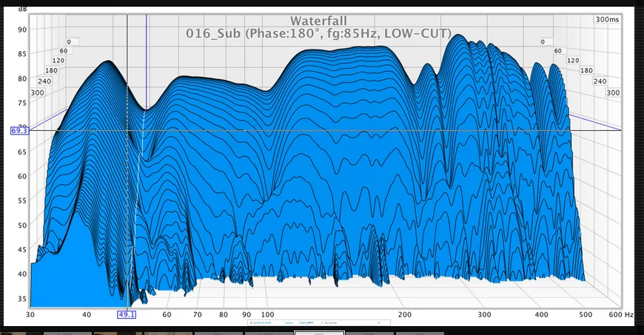The width and height of the screenshot is (644, 335).
Task: Click the left time axis label 0
Action: (69, 41)
